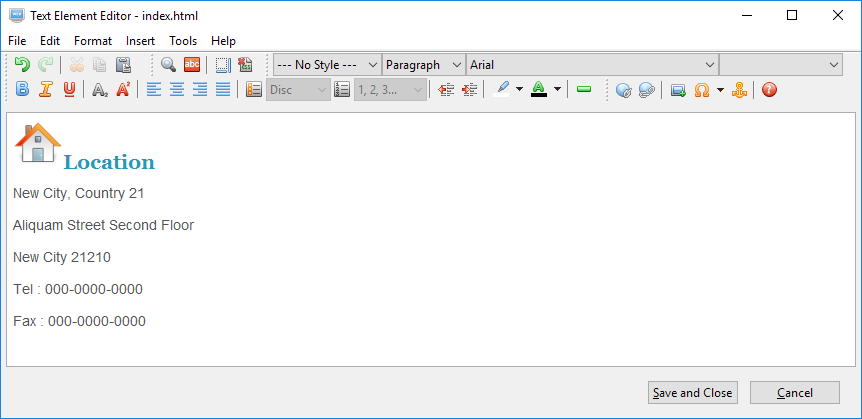Open the 1, 2, 3... numbering dropdown
This screenshot has width=862, height=419.
390,90
